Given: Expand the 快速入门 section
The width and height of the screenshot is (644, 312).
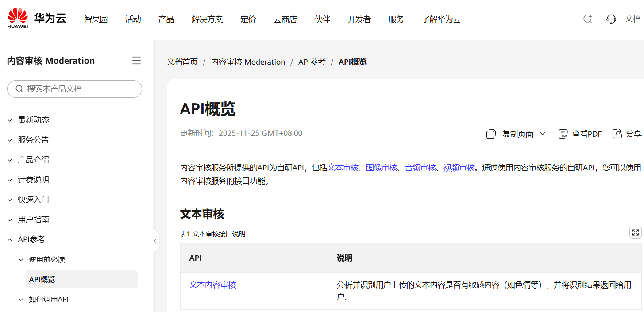Looking at the screenshot, I should click(x=10, y=200).
